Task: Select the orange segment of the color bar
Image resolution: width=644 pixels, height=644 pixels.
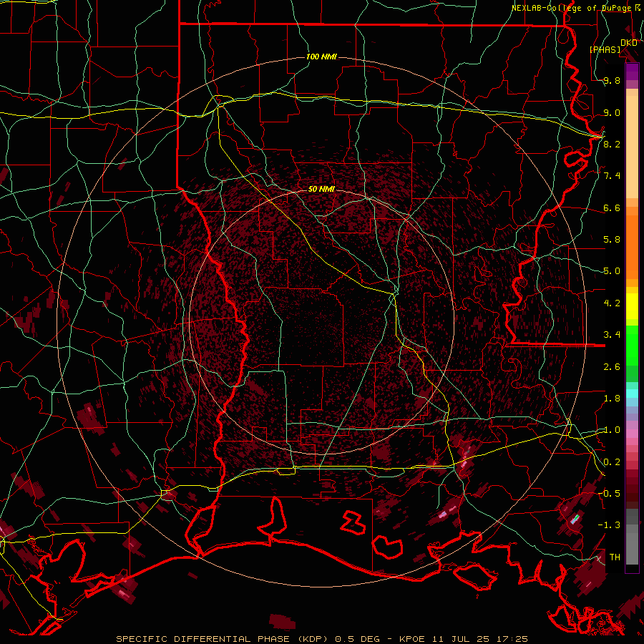Action: pyautogui.click(x=632, y=243)
